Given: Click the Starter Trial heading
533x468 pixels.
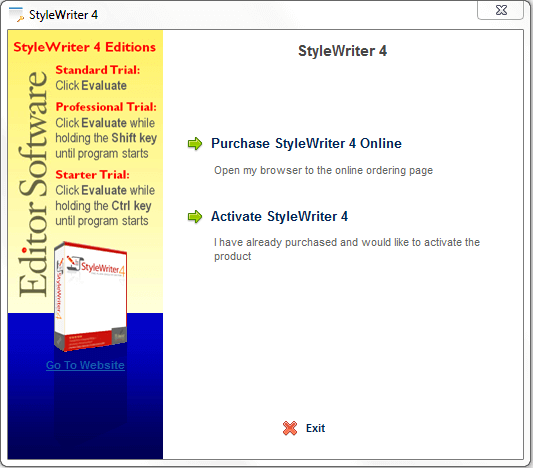Looking at the screenshot, I should coord(92,175).
